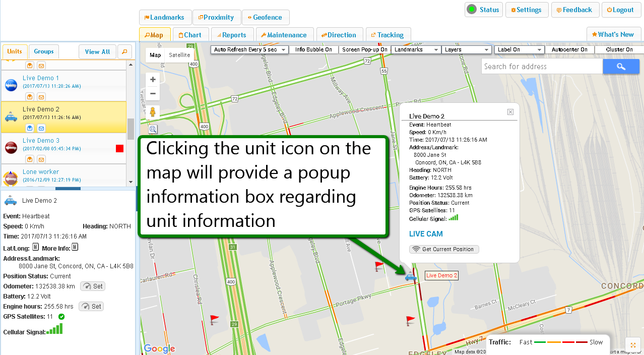Switch to the Groups tab
The height and width of the screenshot is (355, 644).
[x=44, y=51]
